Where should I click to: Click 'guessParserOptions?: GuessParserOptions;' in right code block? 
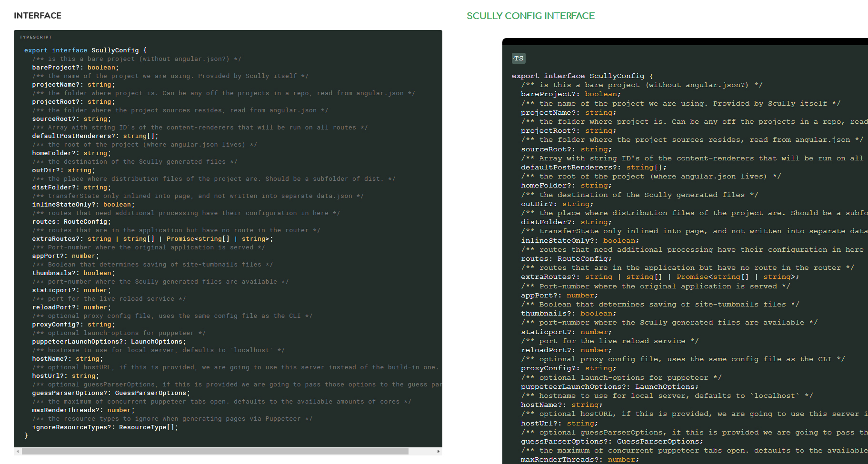[x=612, y=442]
